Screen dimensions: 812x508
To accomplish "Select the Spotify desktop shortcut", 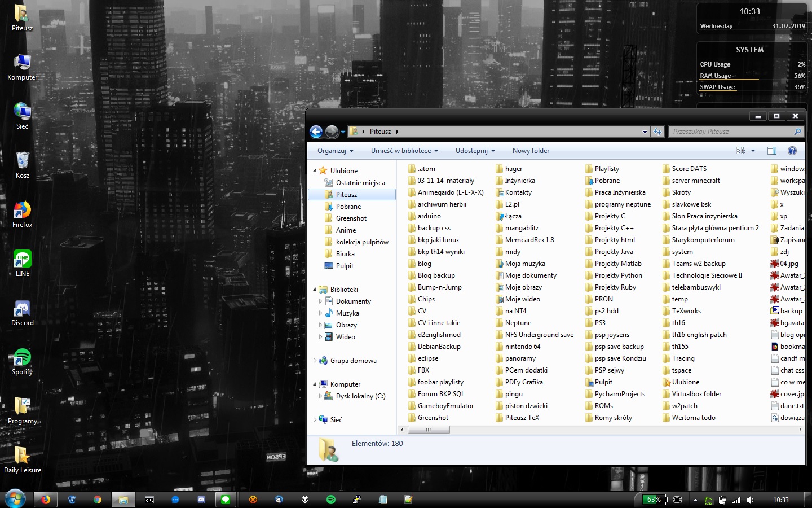I will click(22, 362).
